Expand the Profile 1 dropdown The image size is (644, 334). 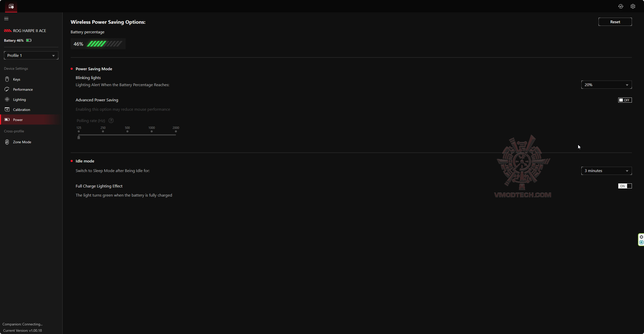[31, 56]
